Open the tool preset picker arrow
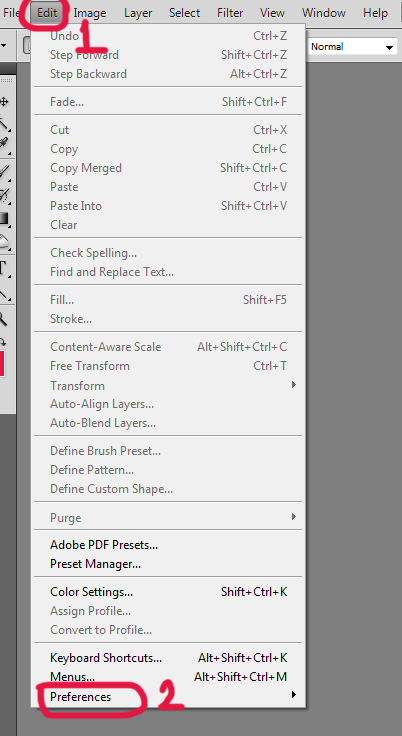This screenshot has width=402, height=736. coord(4,46)
